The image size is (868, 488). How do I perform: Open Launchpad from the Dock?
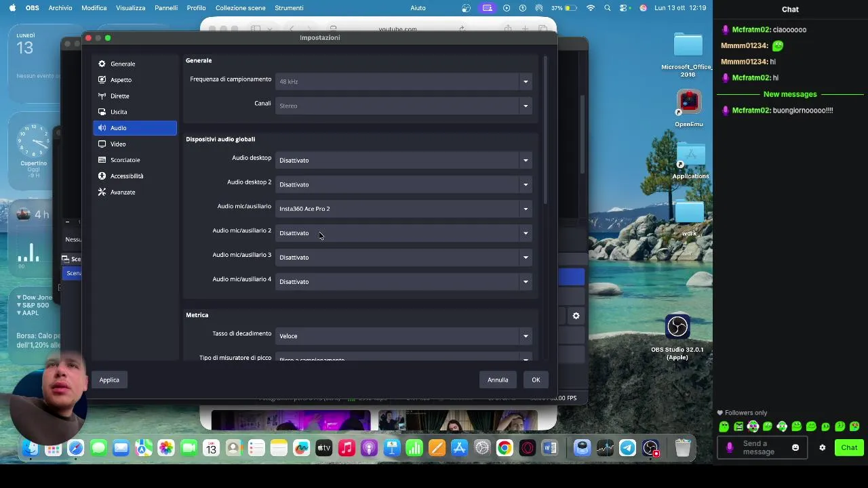53,448
